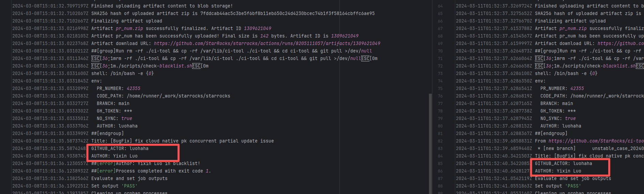The width and height of the screenshot is (644, 194).
Task: Click "Set output 'PASS'" in the right pane
Action: click(557, 186)
